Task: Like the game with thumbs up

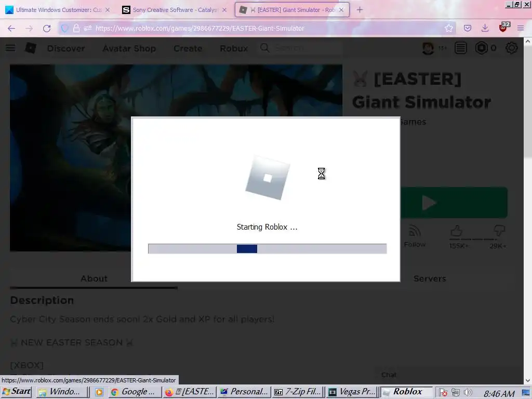Action: click(457, 231)
